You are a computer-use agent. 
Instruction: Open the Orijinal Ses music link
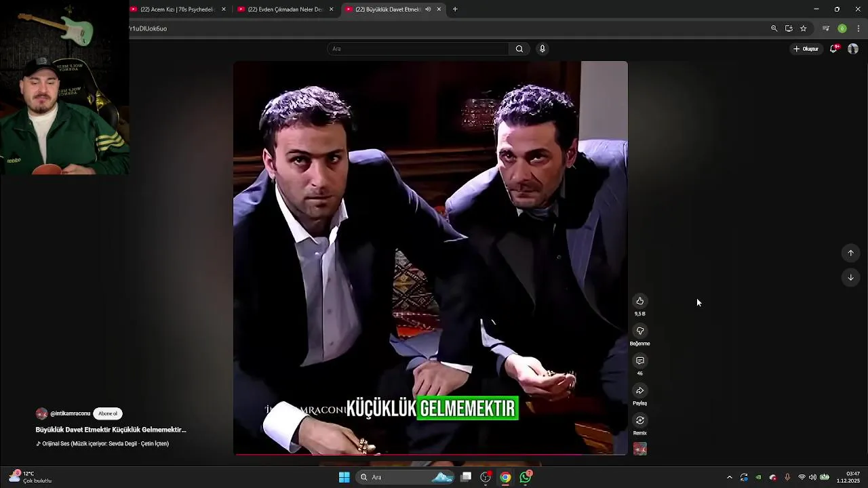click(x=102, y=444)
